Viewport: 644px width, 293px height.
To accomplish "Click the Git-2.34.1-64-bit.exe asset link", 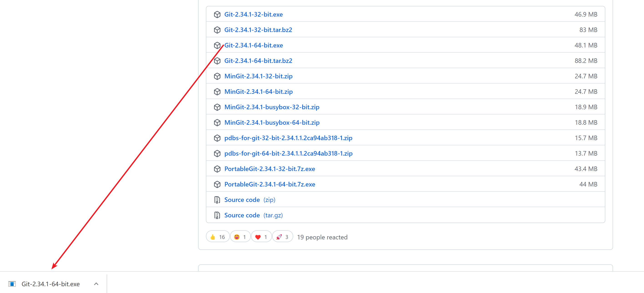I will pos(253,45).
